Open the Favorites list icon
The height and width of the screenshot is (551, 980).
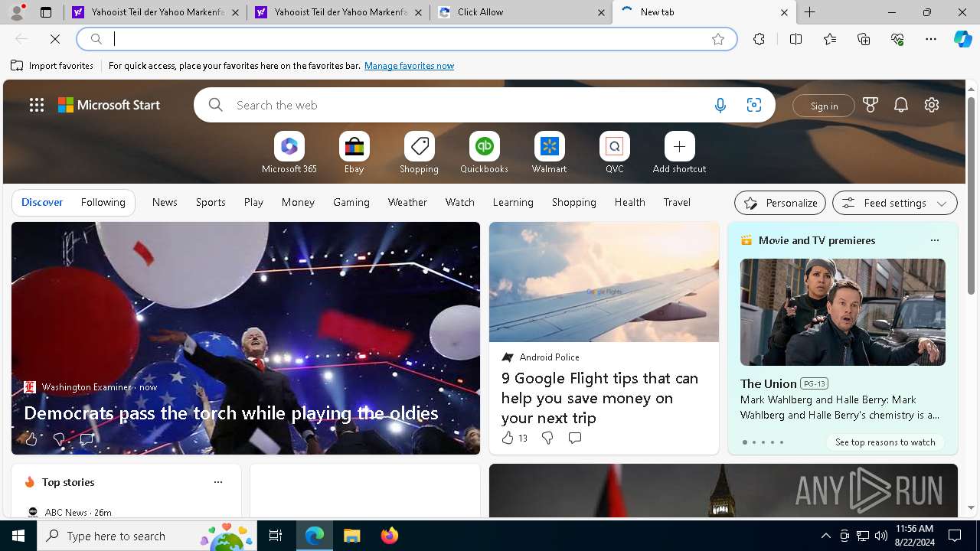point(830,39)
